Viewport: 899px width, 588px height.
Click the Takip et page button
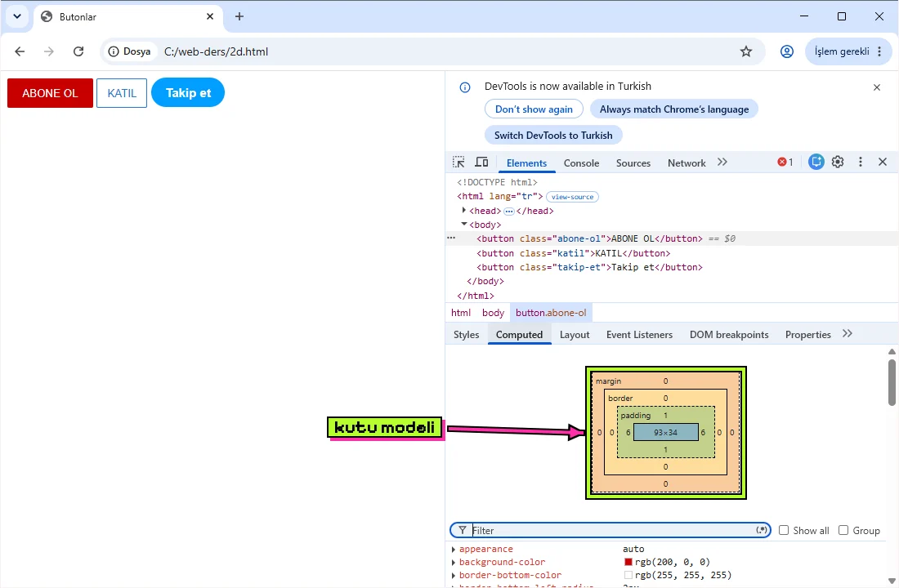pyautogui.click(x=188, y=92)
